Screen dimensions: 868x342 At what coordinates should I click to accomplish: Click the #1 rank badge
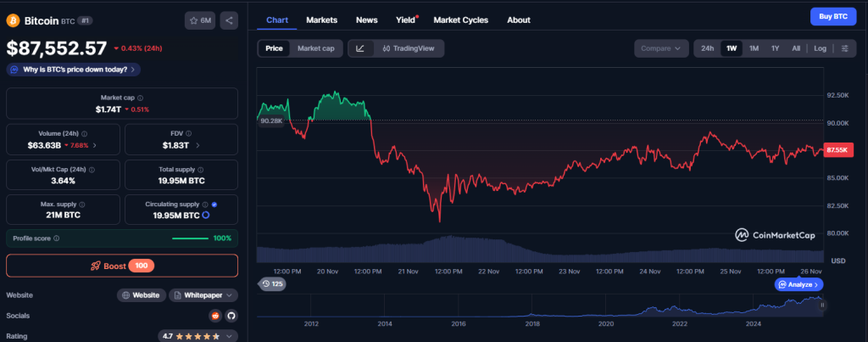85,20
